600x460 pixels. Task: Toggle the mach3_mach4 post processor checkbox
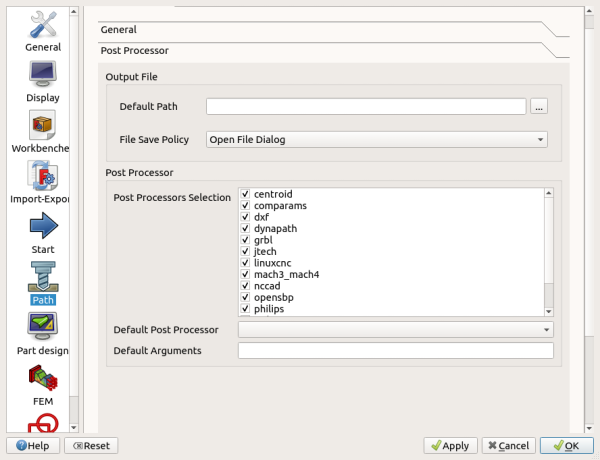[245, 274]
